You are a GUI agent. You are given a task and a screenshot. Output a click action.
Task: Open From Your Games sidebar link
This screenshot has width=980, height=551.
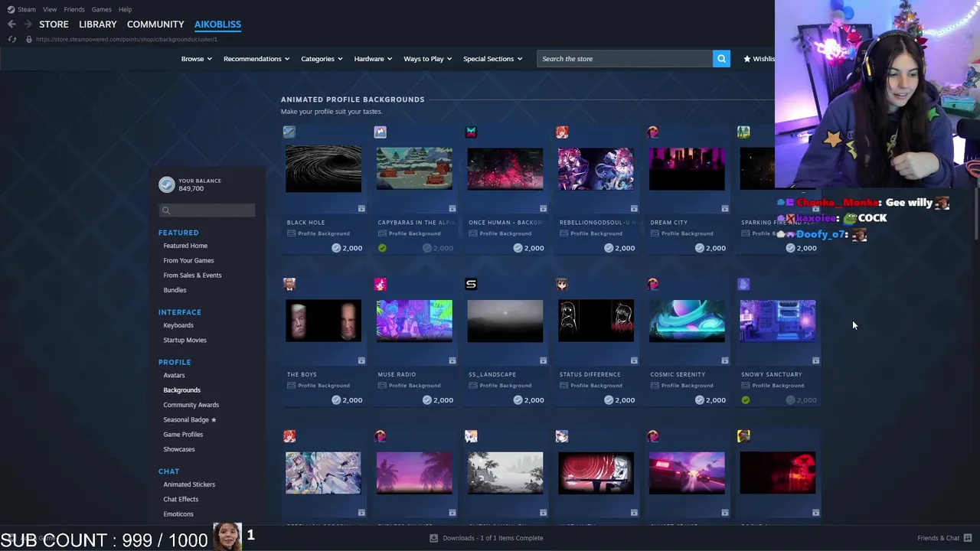pyautogui.click(x=188, y=260)
